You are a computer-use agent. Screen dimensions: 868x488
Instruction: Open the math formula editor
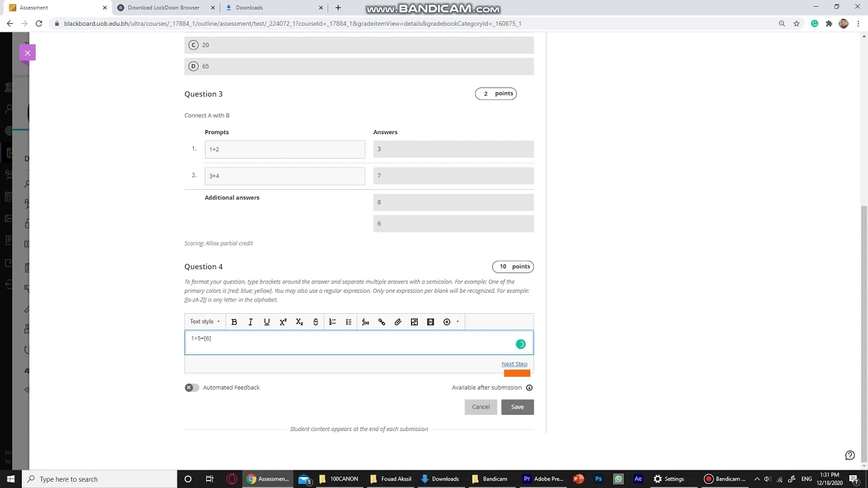(x=366, y=322)
